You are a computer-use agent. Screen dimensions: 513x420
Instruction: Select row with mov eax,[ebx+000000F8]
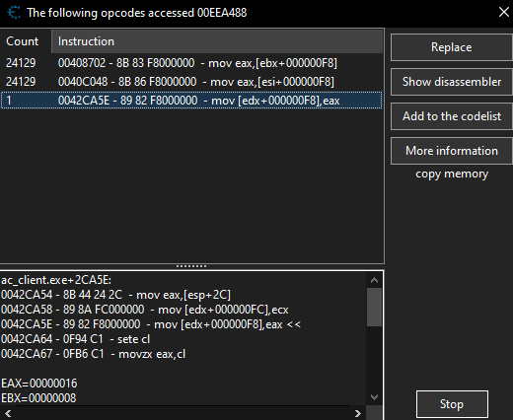point(191,63)
